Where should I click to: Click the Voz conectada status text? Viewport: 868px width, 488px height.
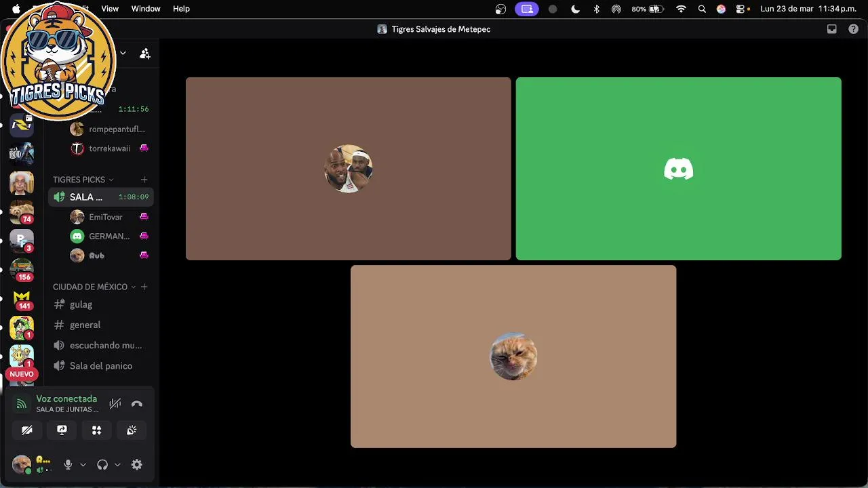tap(66, 399)
